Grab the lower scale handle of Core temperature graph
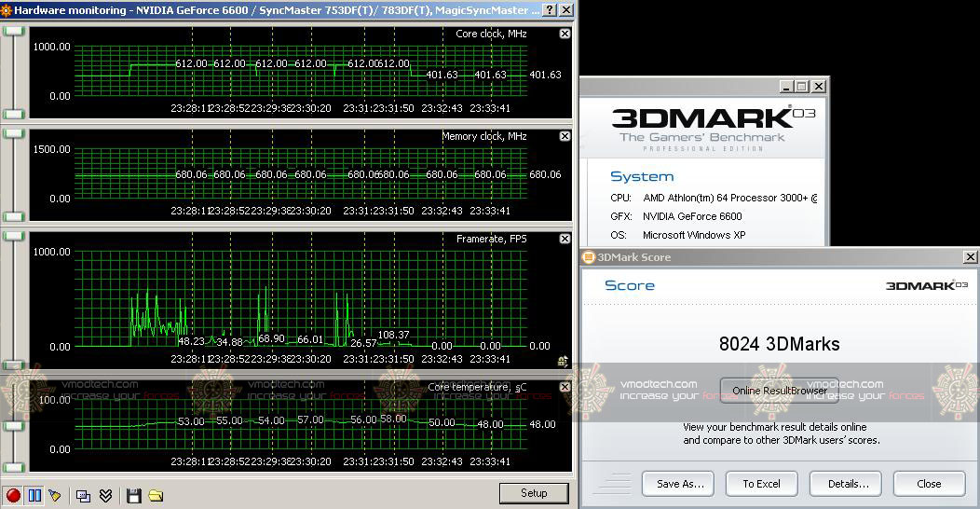Image resolution: width=980 pixels, height=509 pixels. pyautogui.click(x=14, y=467)
